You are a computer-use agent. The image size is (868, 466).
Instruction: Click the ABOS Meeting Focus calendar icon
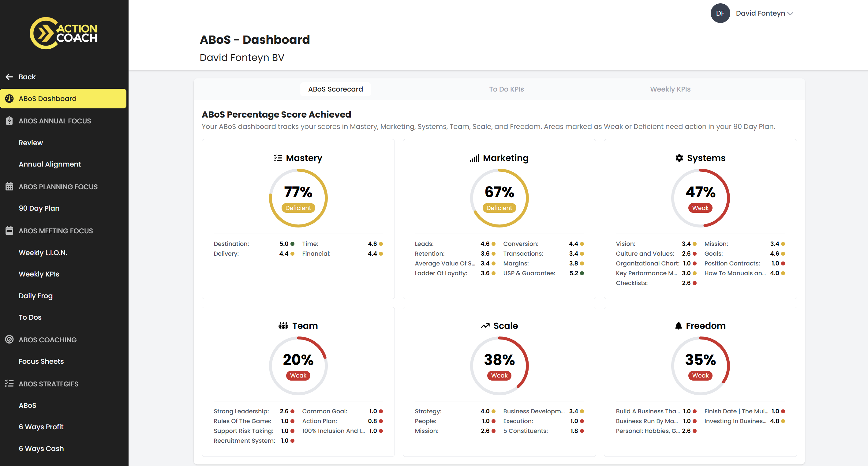pyautogui.click(x=9, y=231)
